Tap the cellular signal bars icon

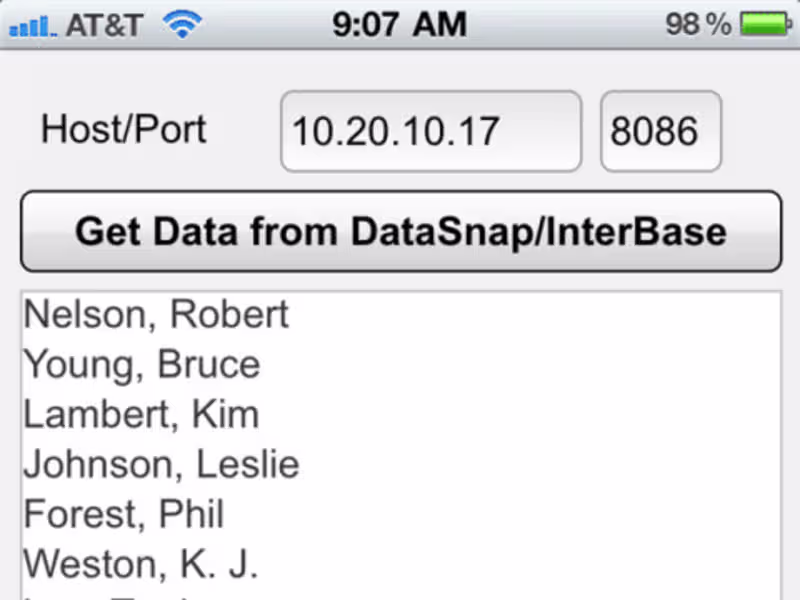(31, 26)
